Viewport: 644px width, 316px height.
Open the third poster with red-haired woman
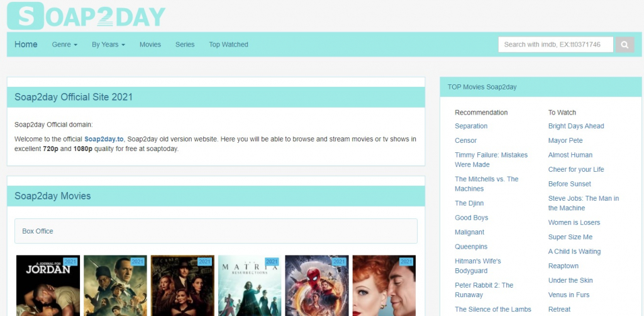coord(182,286)
